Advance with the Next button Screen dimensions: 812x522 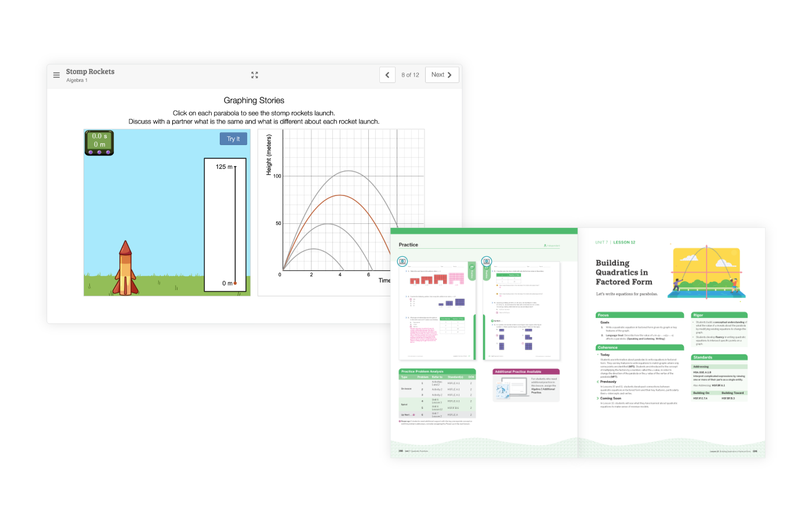pos(441,74)
